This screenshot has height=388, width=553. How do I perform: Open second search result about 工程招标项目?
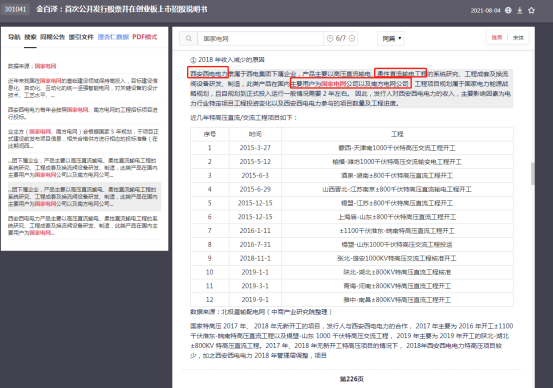pyautogui.click(x=83, y=113)
